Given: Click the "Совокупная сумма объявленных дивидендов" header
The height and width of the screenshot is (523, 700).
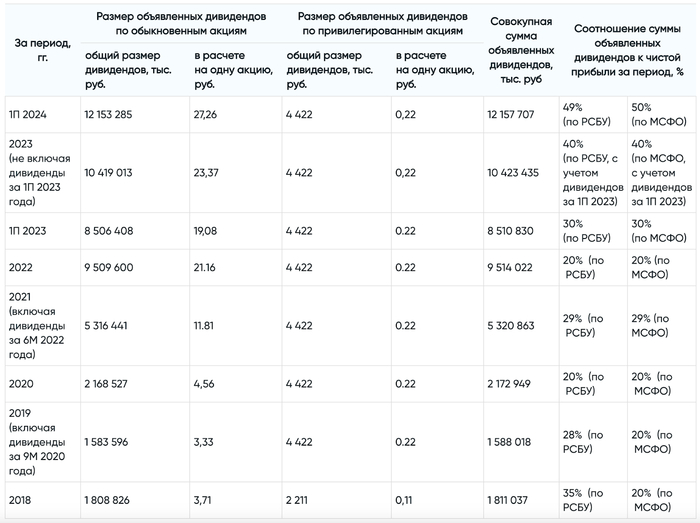Looking at the screenshot, I should pyautogui.click(x=521, y=50).
